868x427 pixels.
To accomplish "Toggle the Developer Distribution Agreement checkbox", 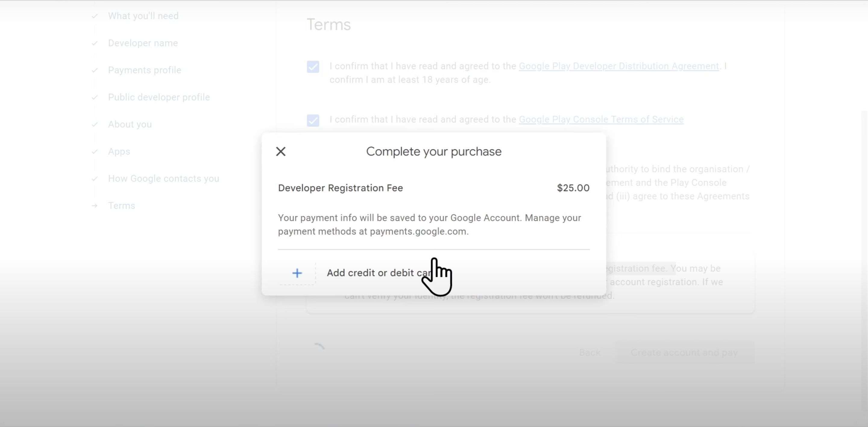I will click(x=313, y=67).
